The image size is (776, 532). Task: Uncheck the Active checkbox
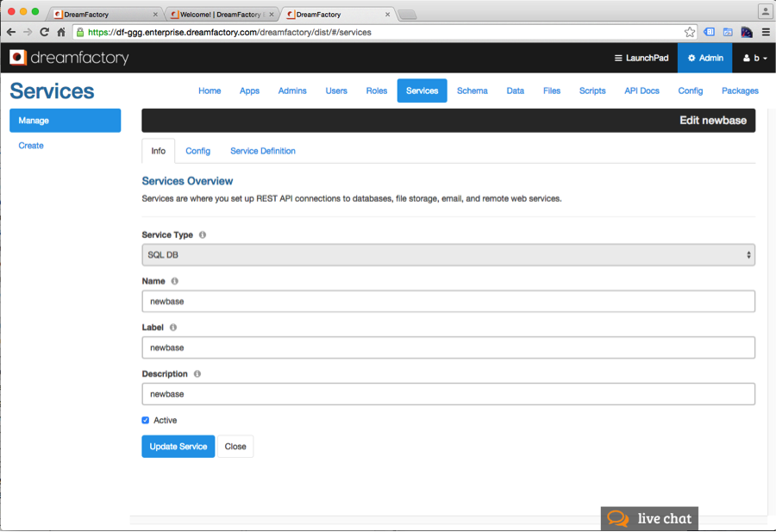click(x=146, y=421)
